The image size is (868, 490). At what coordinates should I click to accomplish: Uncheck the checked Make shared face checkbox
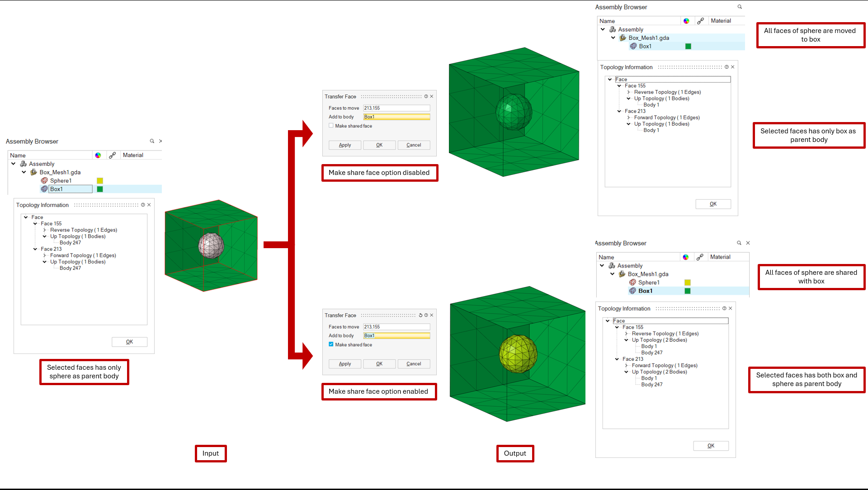coord(331,344)
